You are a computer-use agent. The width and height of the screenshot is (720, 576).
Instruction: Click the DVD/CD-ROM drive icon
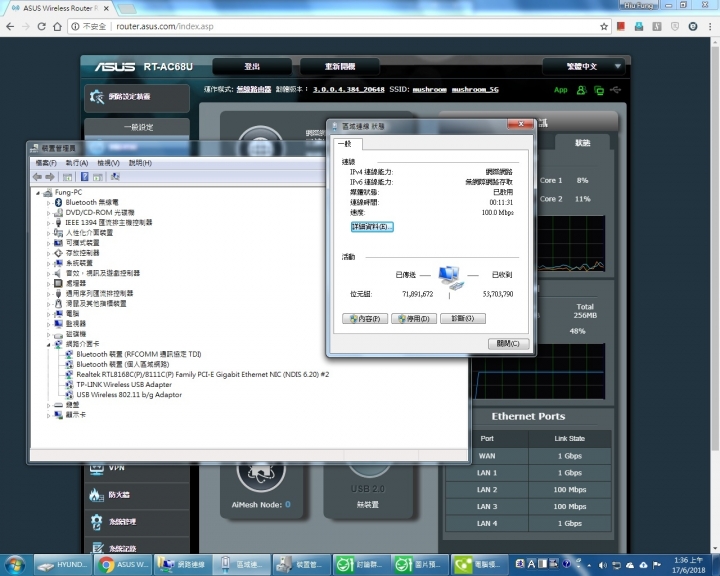click(x=58, y=213)
